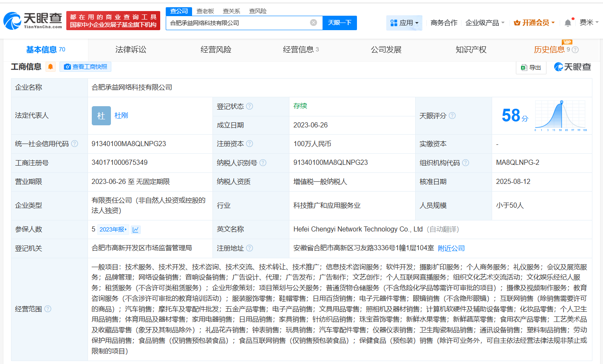Click the red banner 都在用的商业查询工具
The width and height of the screenshot is (603, 364).
tap(113, 21)
